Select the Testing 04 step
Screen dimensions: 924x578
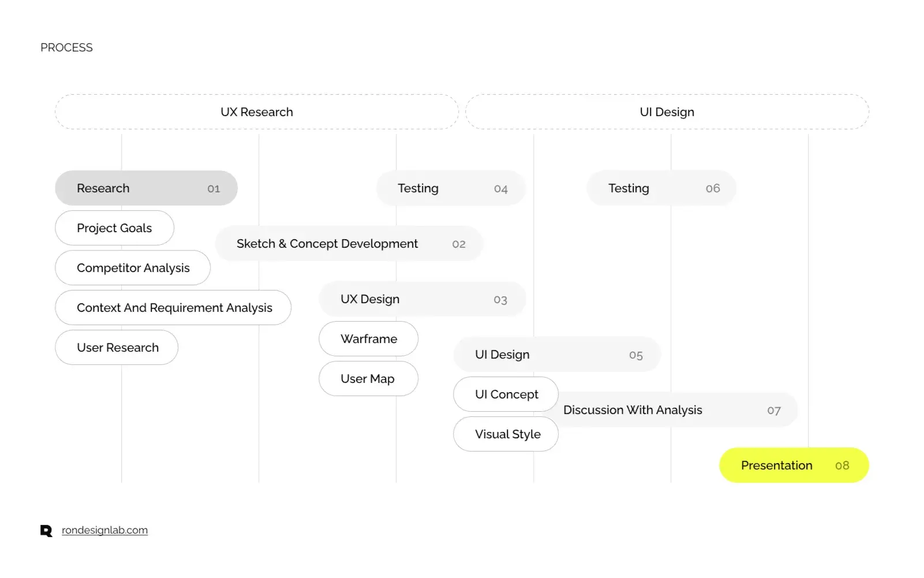click(451, 188)
